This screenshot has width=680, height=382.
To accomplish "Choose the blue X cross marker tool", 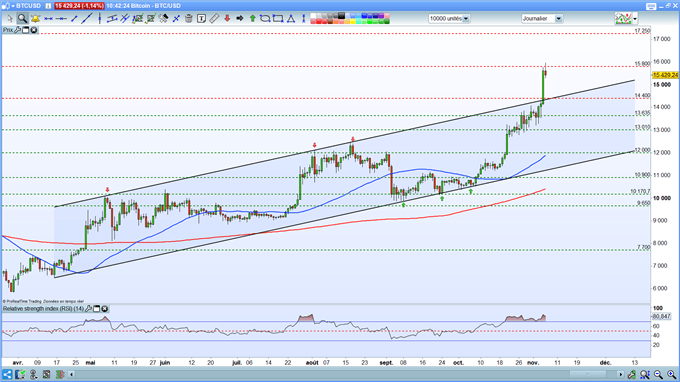I will pos(176,19).
